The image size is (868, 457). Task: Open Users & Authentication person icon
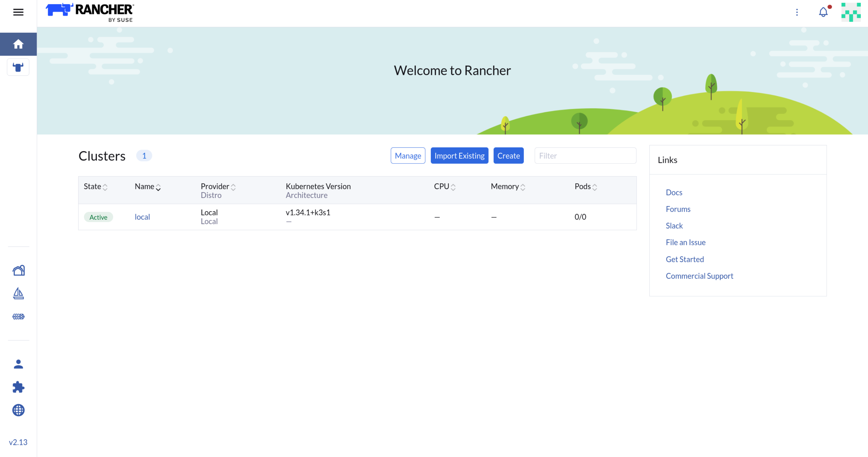pyautogui.click(x=18, y=364)
